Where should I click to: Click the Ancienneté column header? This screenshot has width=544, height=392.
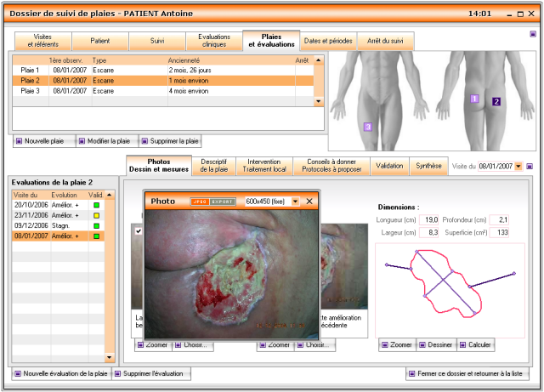click(x=231, y=60)
